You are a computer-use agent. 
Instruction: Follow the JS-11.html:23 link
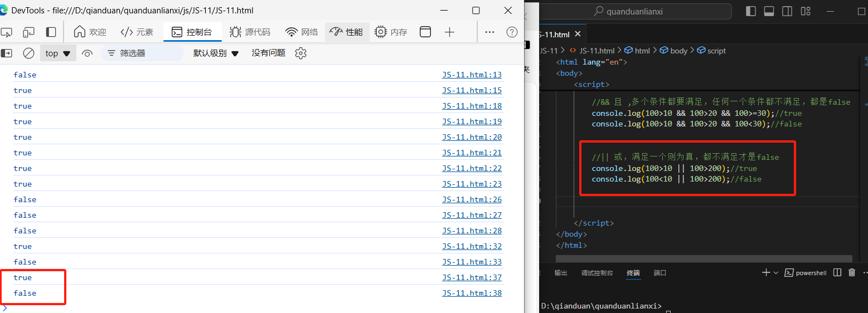tap(472, 184)
